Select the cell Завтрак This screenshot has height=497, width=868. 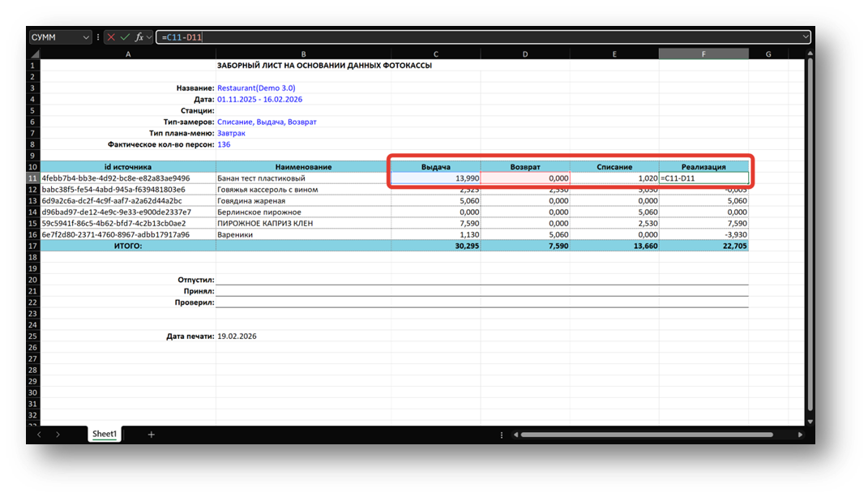tap(232, 133)
